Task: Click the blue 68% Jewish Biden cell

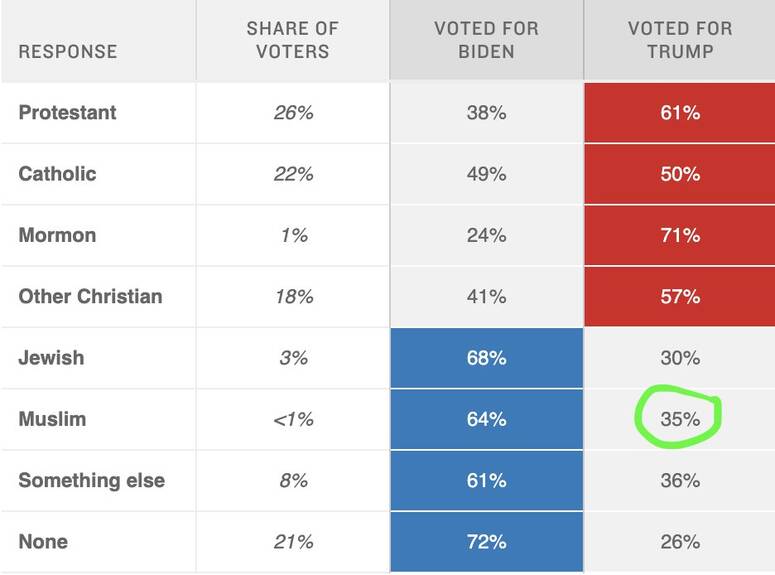Action: click(x=487, y=358)
